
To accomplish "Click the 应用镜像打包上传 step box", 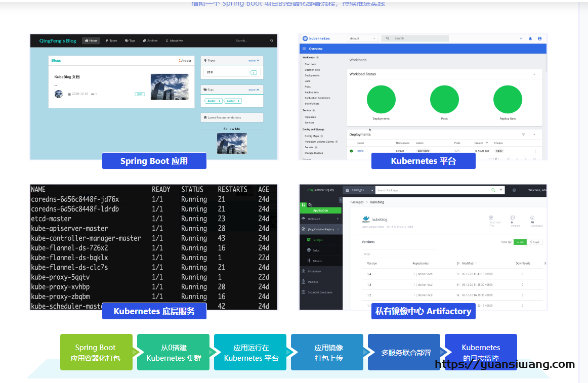I will 327,352.
